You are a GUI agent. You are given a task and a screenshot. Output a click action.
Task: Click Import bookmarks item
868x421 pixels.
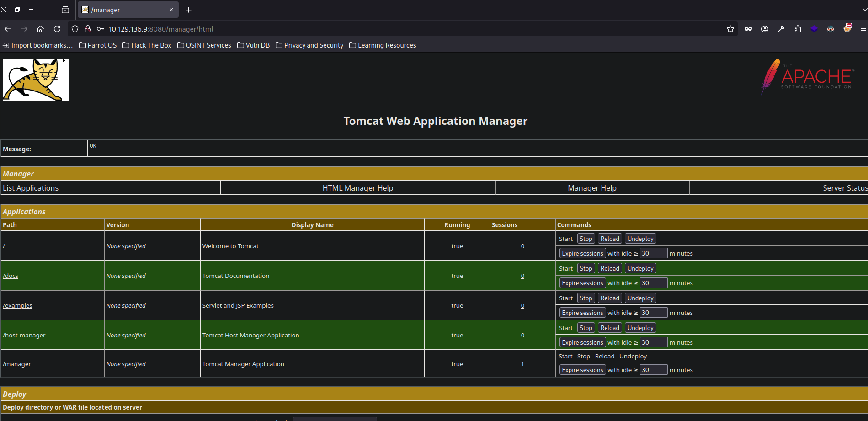click(37, 45)
